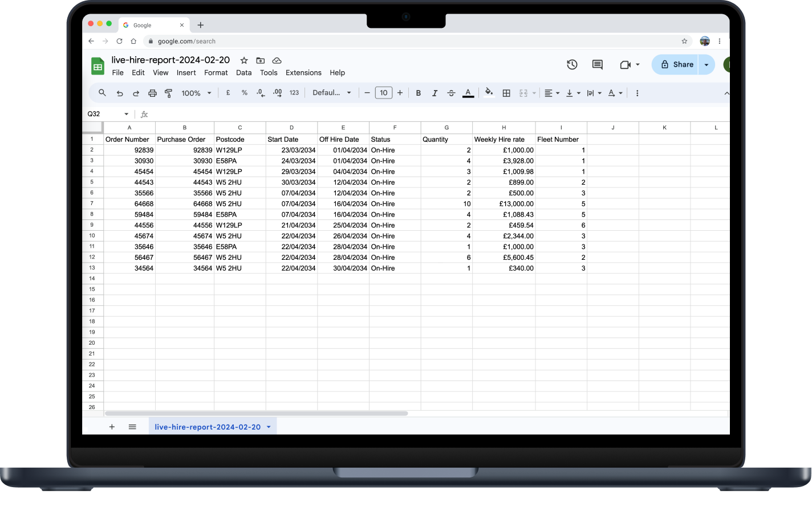Add a new sheet
This screenshot has width=812, height=531.
pos(112,427)
